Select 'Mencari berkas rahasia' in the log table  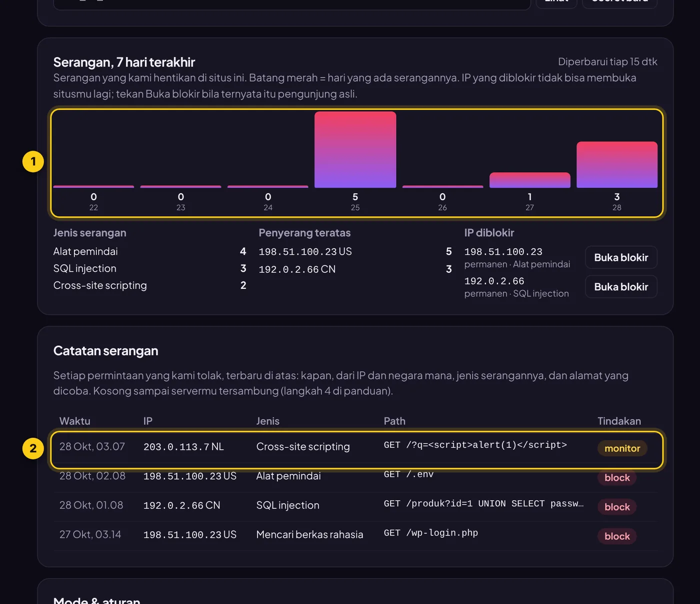(309, 534)
